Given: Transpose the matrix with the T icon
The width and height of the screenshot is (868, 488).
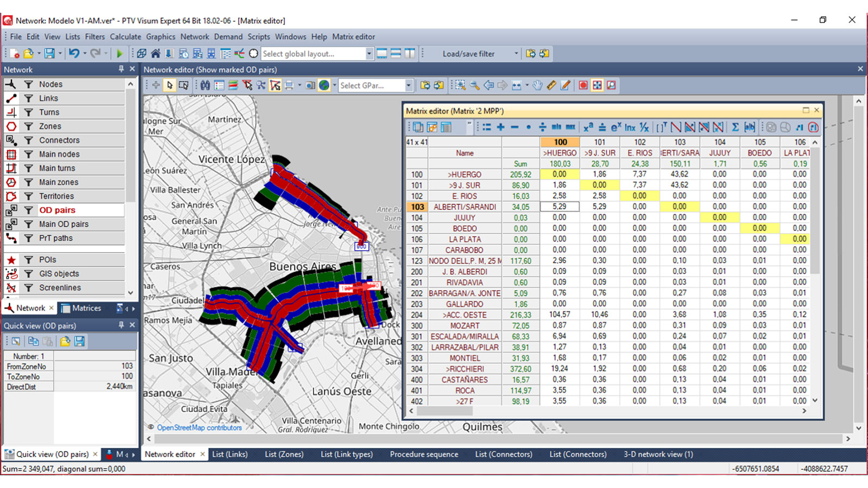Looking at the screenshot, I should click(662, 127).
